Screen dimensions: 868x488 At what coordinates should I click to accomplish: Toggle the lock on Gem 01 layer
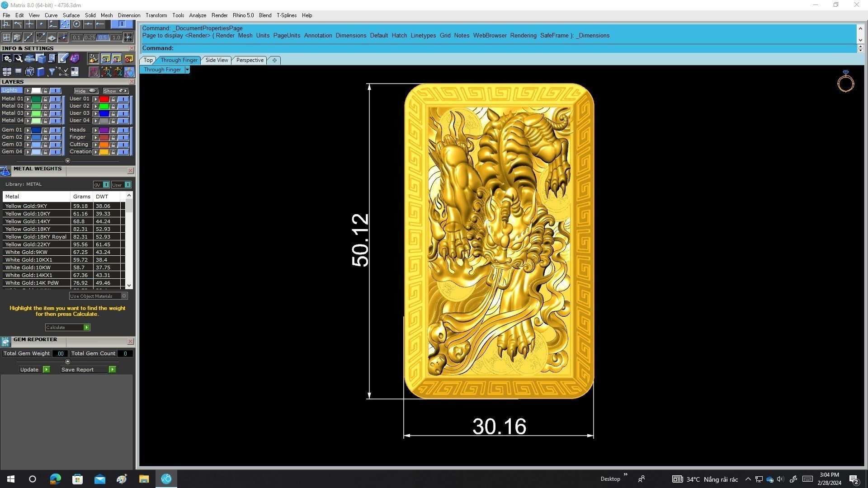point(45,130)
